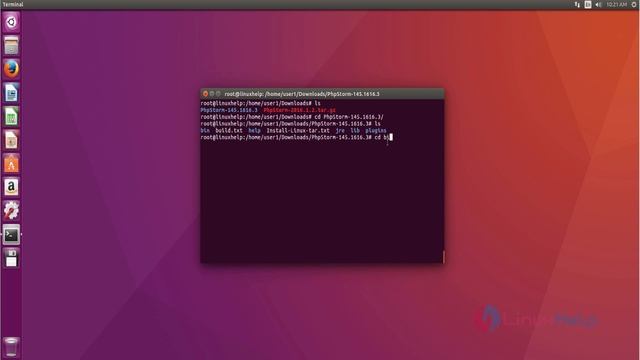Maximize the terminal window

coord(218,94)
